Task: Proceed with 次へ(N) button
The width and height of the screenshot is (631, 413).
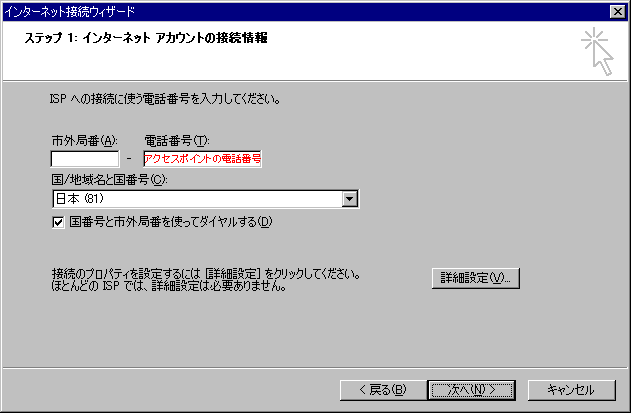Action: (x=472, y=390)
